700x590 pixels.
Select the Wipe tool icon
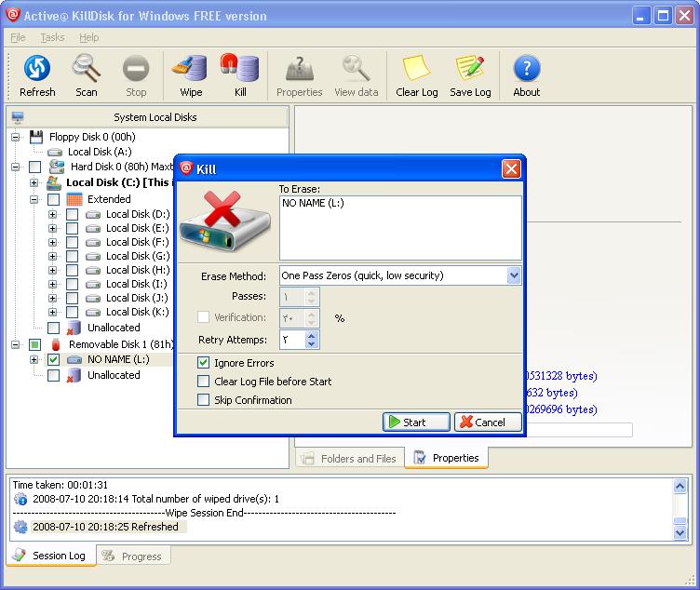191,68
